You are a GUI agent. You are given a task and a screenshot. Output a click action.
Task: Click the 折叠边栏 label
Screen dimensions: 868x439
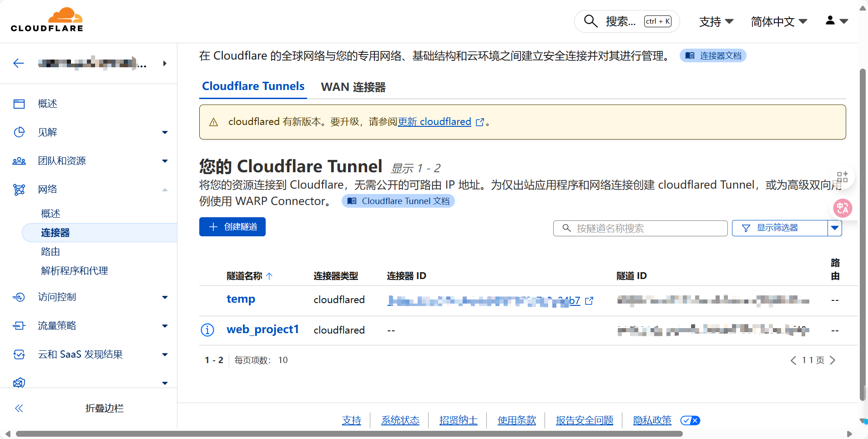click(104, 408)
